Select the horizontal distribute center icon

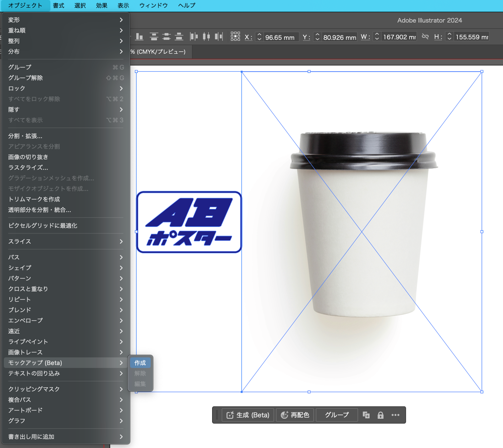click(206, 37)
